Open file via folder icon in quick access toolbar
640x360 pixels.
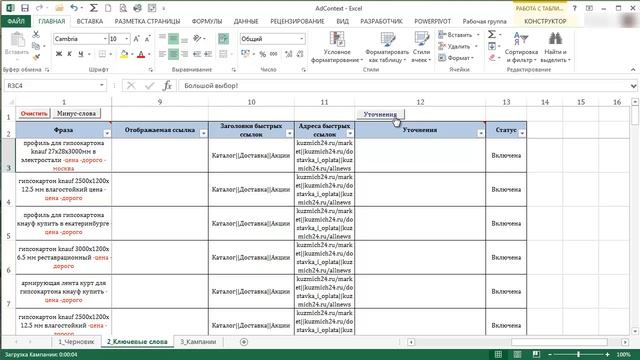[59, 8]
